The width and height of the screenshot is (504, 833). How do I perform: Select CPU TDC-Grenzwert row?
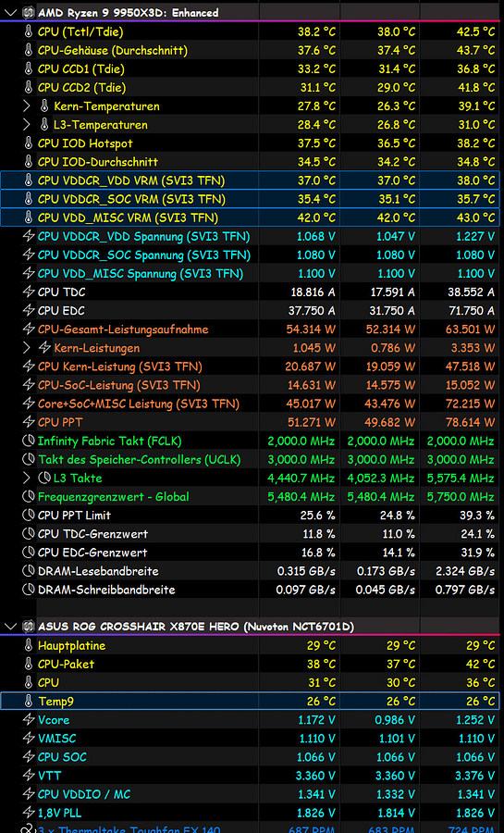(x=252, y=534)
